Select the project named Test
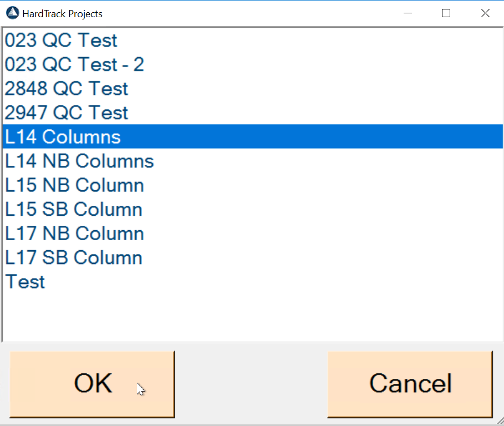 click(x=26, y=282)
